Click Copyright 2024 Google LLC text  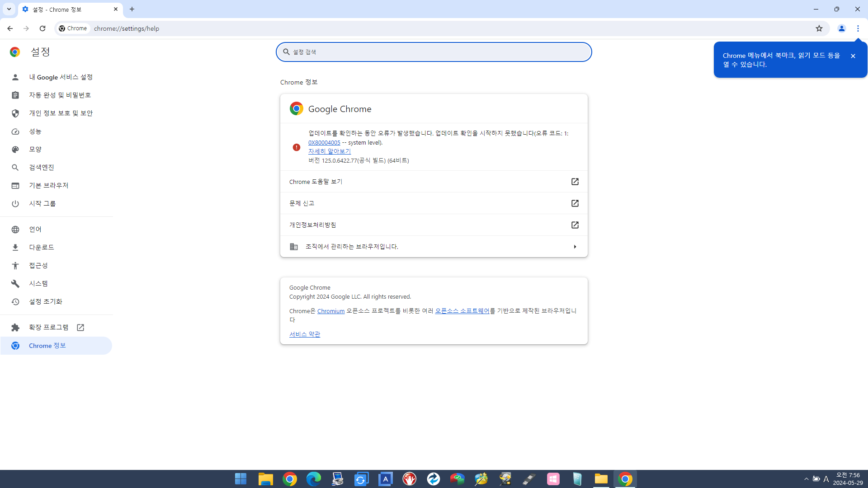pos(350,297)
